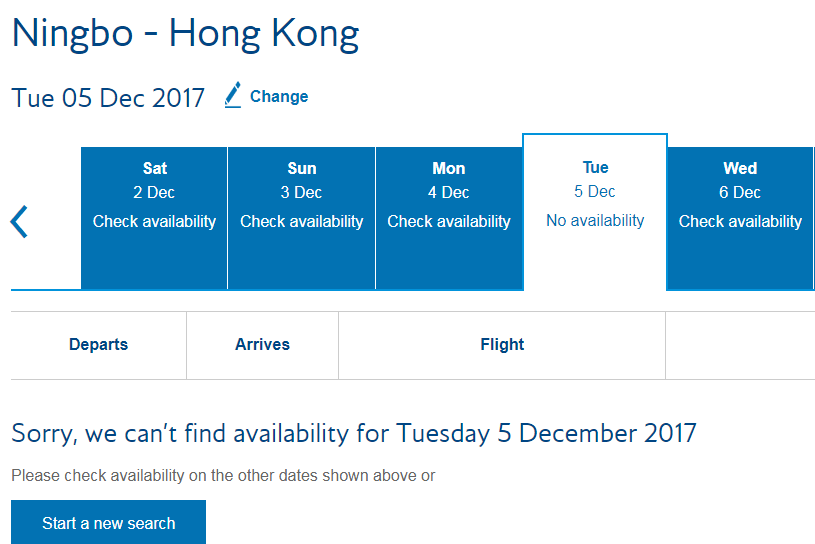
Task: Click the Tue 05 Dec 2017 date text
Action: [108, 98]
